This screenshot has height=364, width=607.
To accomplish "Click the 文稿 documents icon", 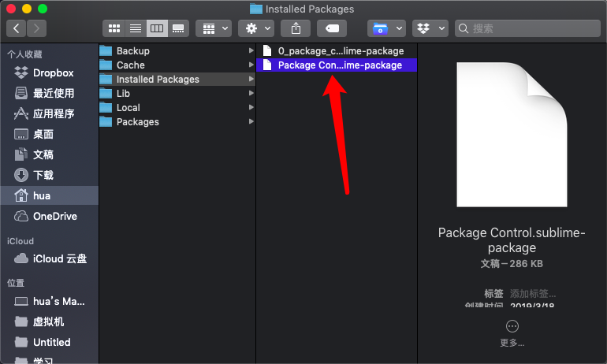I will [21, 154].
